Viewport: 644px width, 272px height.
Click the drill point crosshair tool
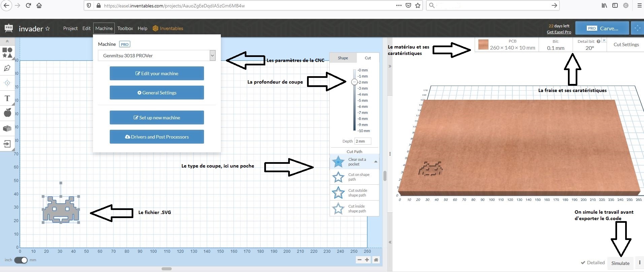point(7,83)
